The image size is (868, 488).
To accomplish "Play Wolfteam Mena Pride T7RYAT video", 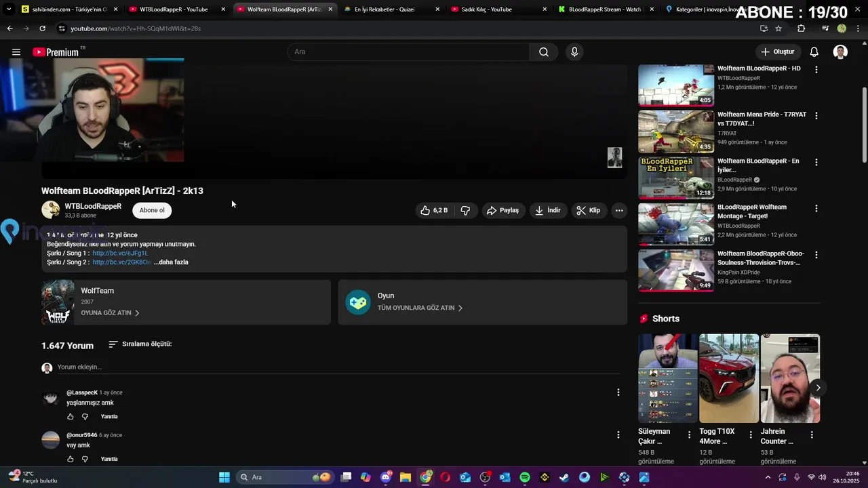I will pyautogui.click(x=676, y=132).
